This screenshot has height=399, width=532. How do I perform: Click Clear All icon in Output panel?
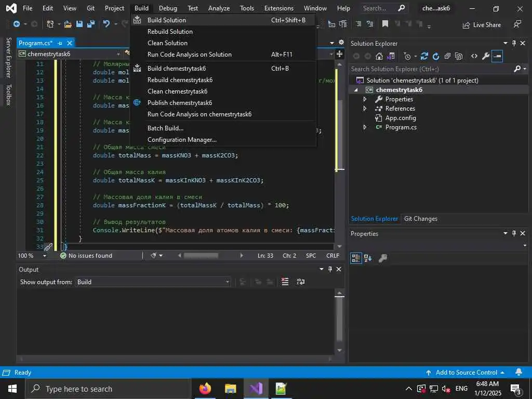(x=285, y=282)
